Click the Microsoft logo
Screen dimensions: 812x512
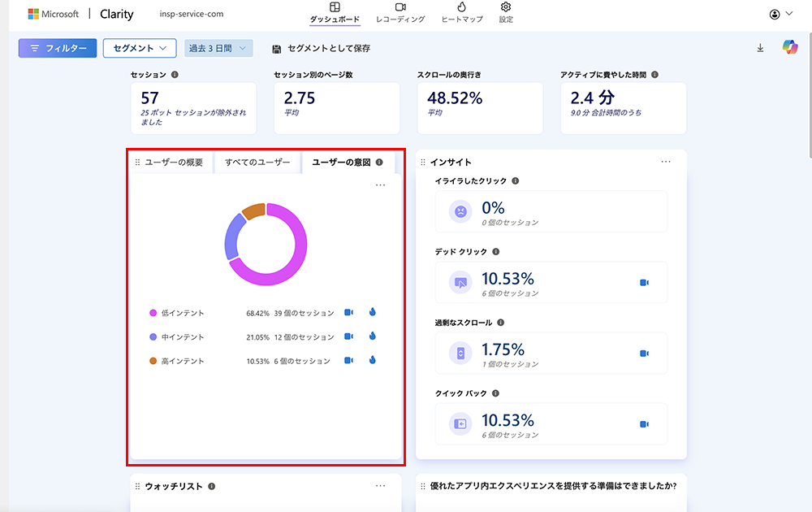click(54, 14)
